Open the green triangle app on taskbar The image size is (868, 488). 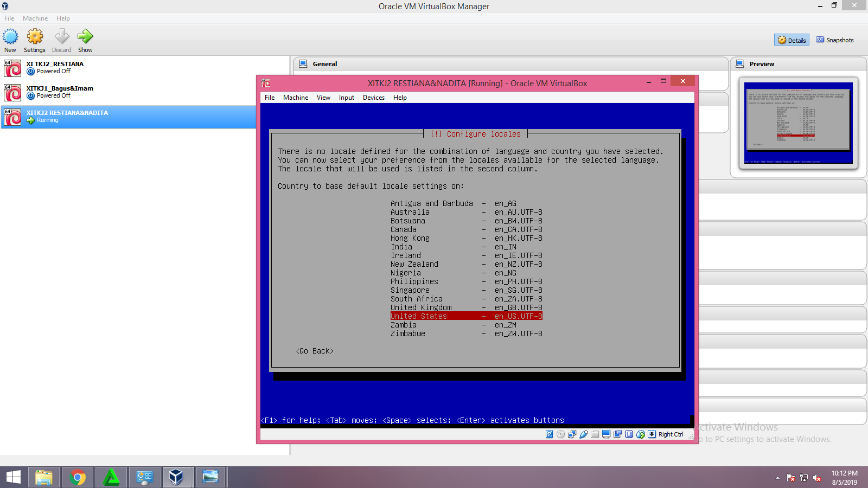(x=111, y=477)
